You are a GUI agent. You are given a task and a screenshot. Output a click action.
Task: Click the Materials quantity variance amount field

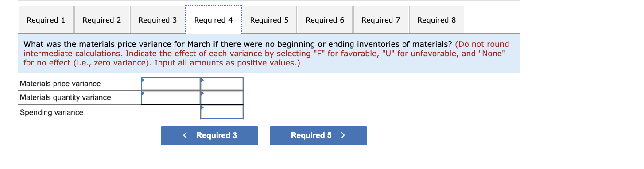point(171,97)
